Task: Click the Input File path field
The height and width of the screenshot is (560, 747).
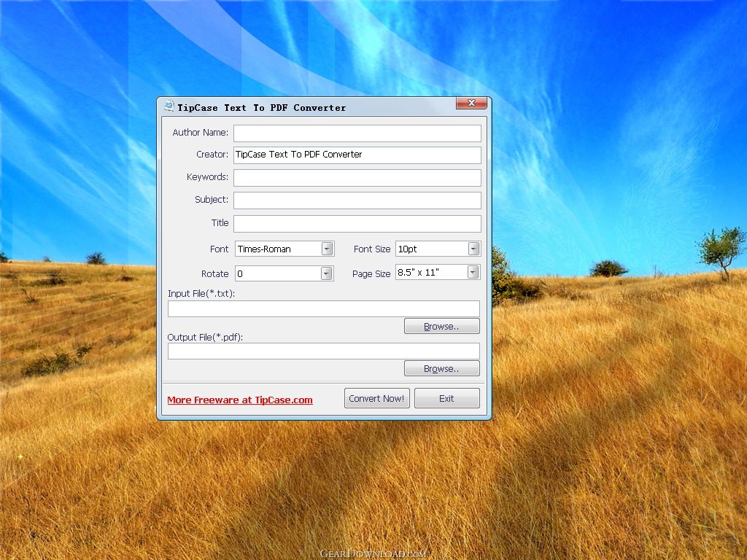Action: tap(323, 308)
